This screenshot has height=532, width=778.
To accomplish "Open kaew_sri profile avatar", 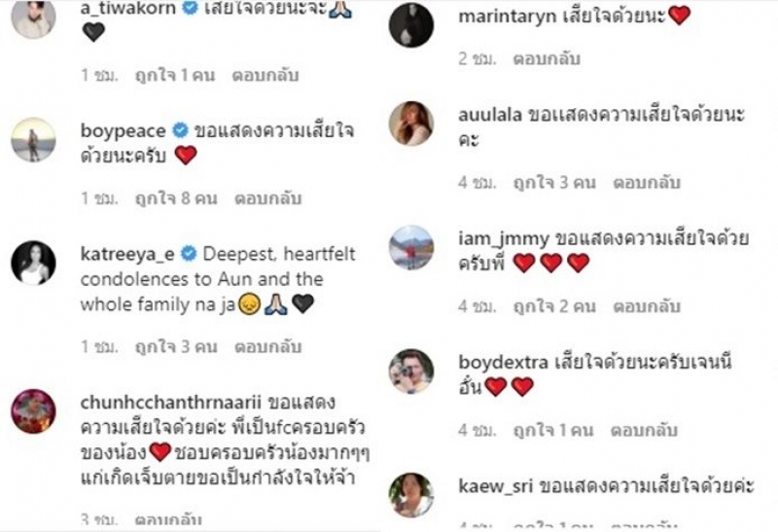I will (411, 495).
